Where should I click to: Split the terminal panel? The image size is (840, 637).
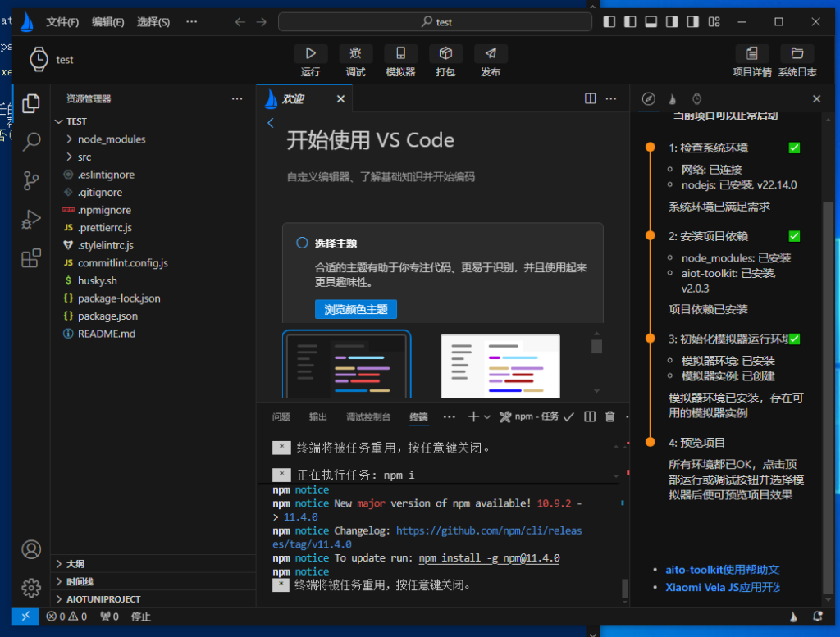(590, 416)
